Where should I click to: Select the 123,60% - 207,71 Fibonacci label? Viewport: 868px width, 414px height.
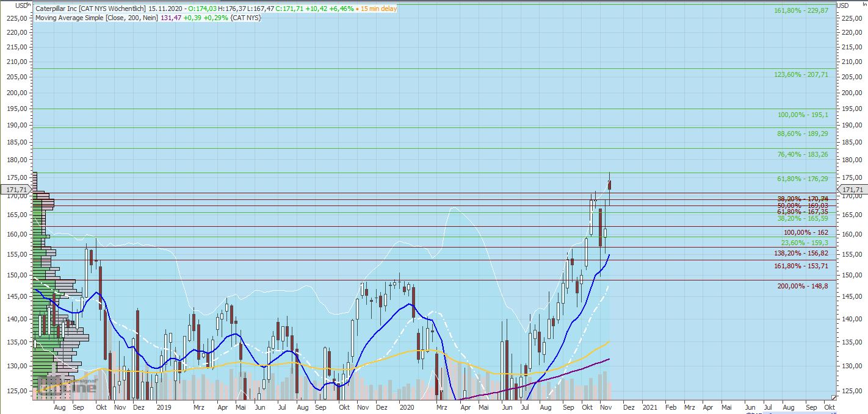801,74
